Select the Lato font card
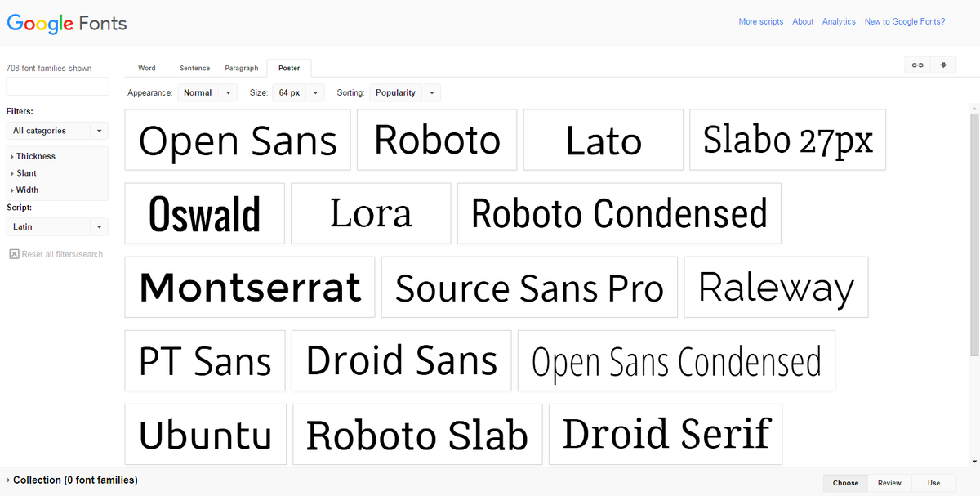980x496 pixels. click(x=604, y=141)
